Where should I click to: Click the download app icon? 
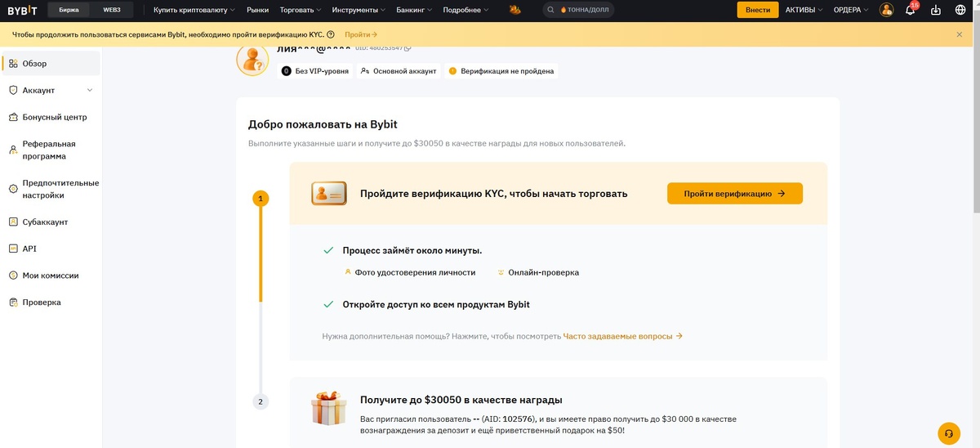tap(936, 10)
